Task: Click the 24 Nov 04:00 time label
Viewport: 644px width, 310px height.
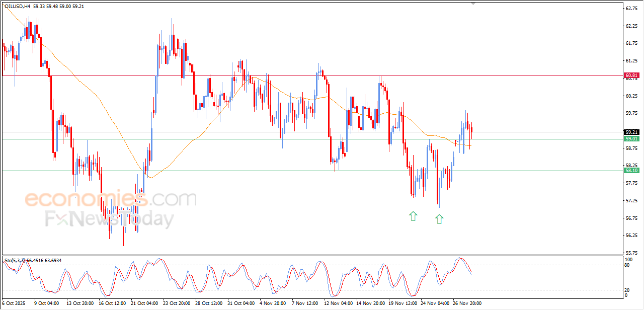Action: point(434,303)
